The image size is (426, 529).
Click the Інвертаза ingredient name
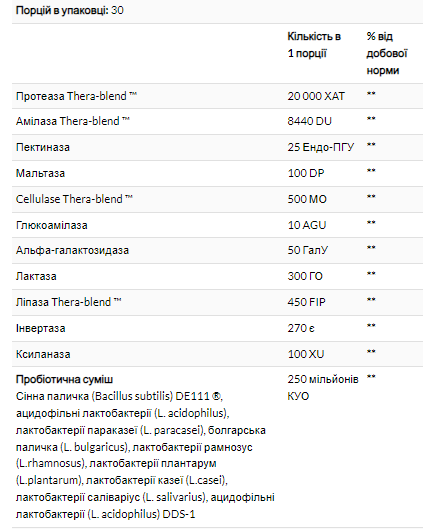40,328
